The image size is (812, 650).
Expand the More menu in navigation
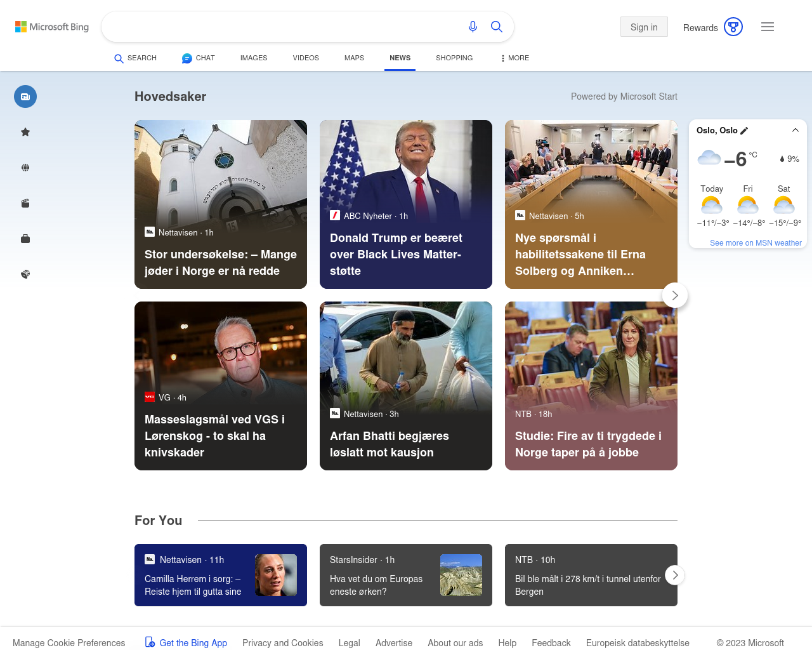[x=514, y=58]
